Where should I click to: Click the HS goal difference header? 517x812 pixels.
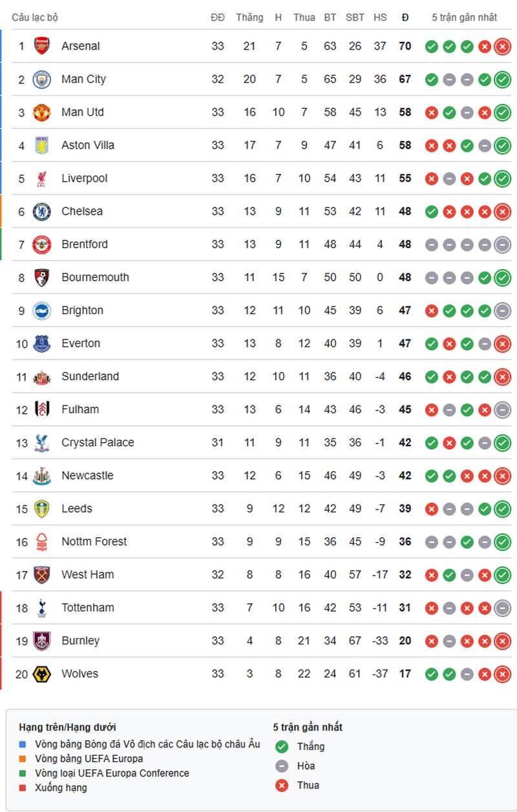(x=380, y=17)
